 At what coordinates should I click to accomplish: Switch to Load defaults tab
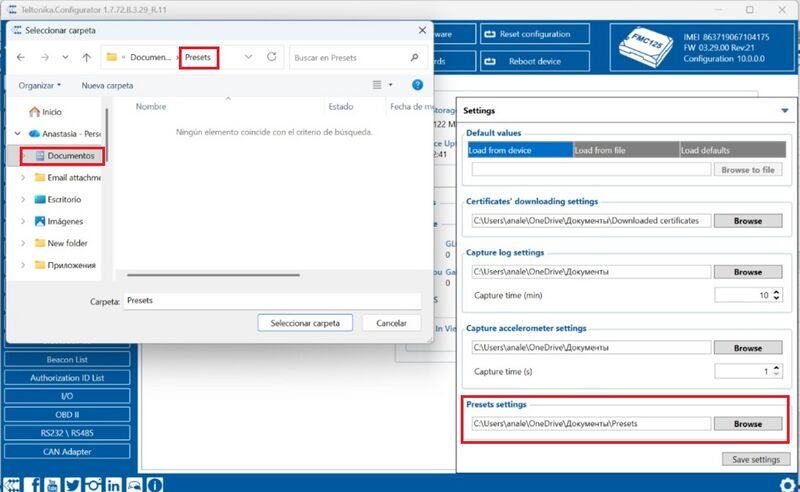pyautogui.click(x=733, y=150)
